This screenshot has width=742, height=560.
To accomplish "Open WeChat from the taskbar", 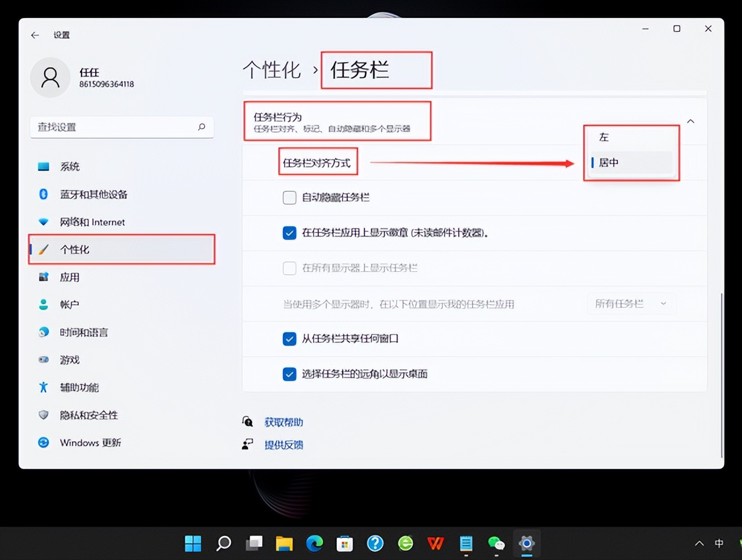I will tap(496, 543).
